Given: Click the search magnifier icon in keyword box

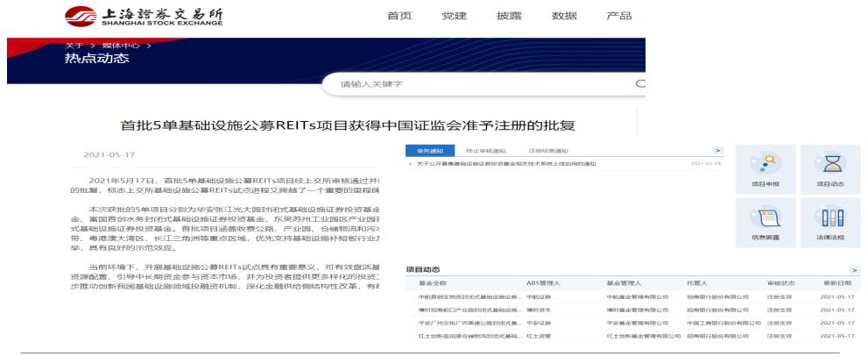Looking at the screenshot, I should [x=640, y=84].
